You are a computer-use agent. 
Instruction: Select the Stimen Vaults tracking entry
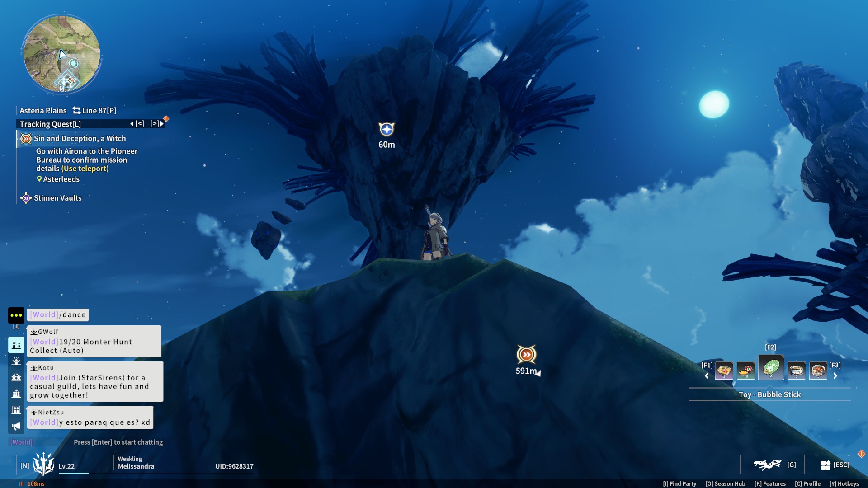tap(57, 198)
